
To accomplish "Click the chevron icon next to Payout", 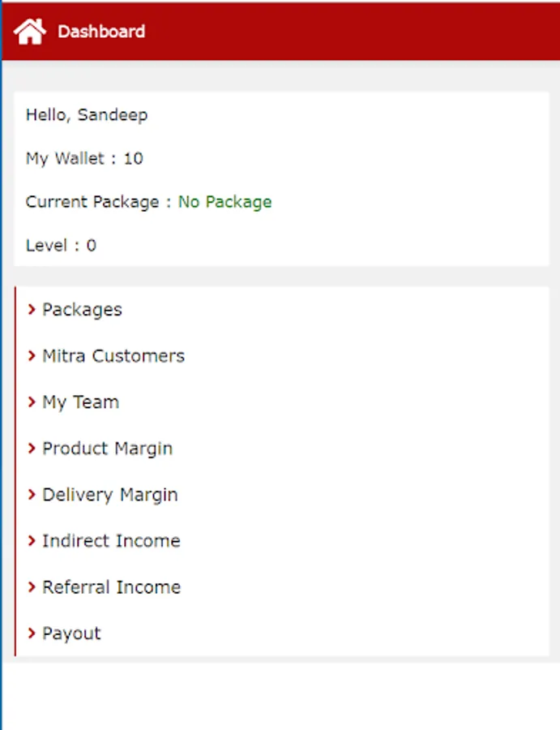I will pos(32,633).
